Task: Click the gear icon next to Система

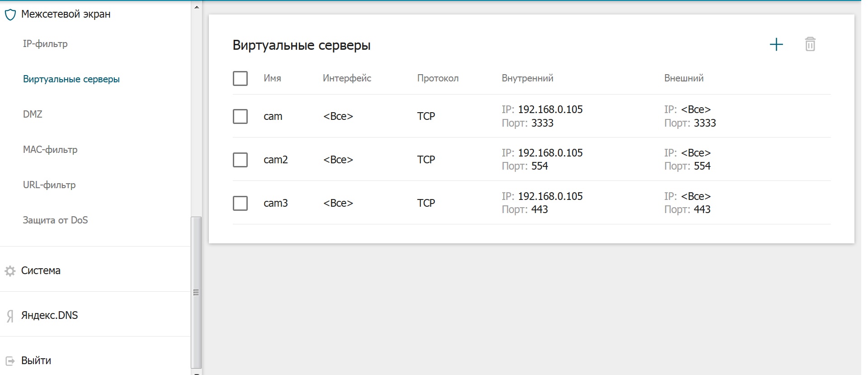Action: tap(10, 271)
